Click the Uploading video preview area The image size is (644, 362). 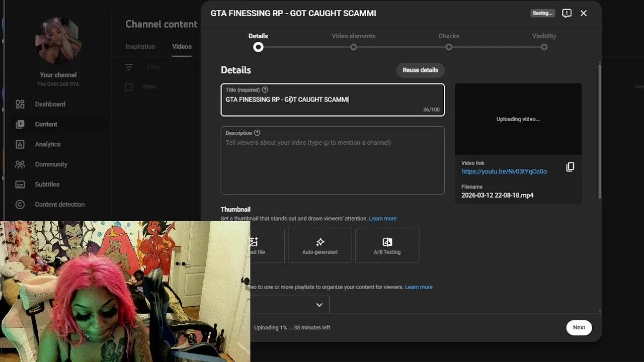(518, 119)
